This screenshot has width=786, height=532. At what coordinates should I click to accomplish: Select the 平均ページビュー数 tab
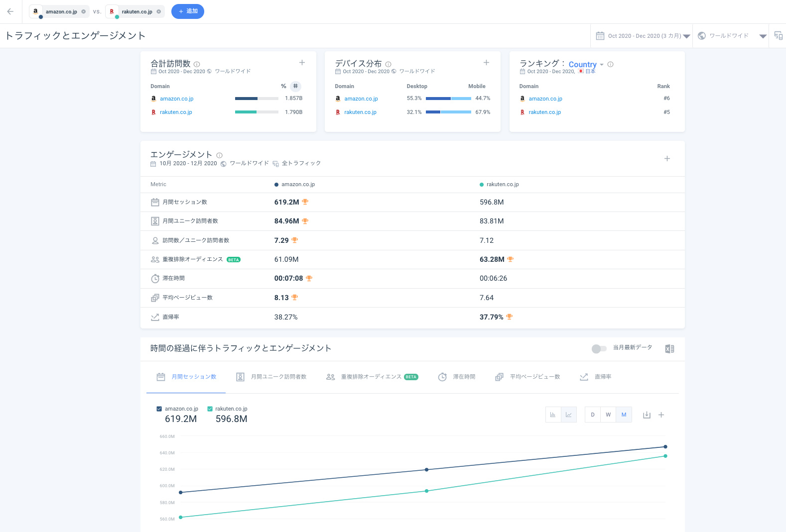tap(527, 377)
